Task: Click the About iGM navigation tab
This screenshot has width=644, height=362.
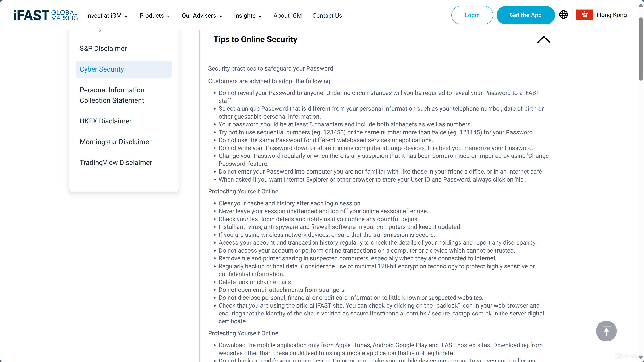Action: pos(288,15)
